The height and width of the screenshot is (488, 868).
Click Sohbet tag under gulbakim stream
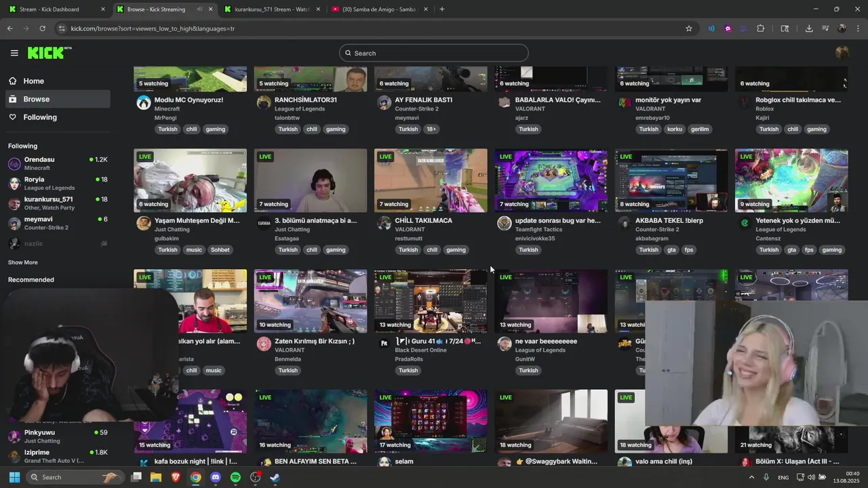[220, 249]
